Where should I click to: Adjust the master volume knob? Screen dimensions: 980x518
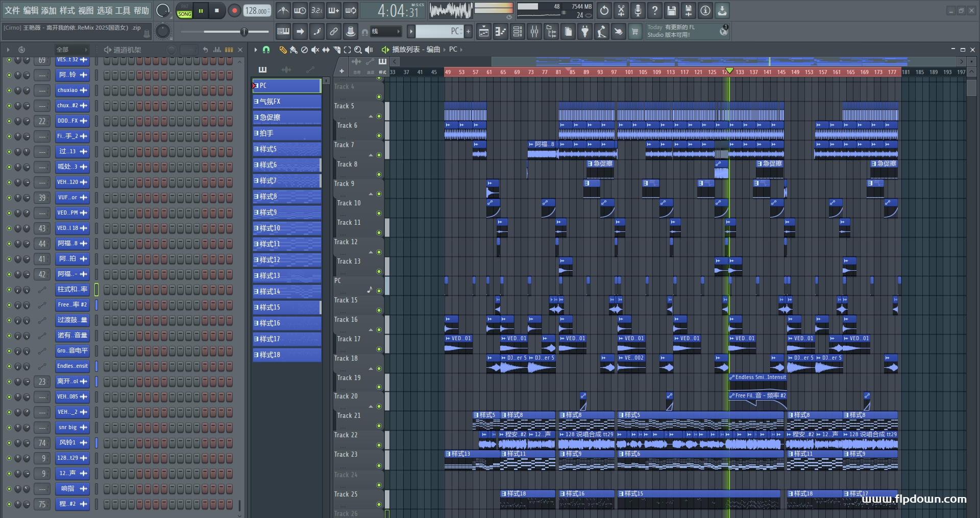click(163, 10)
